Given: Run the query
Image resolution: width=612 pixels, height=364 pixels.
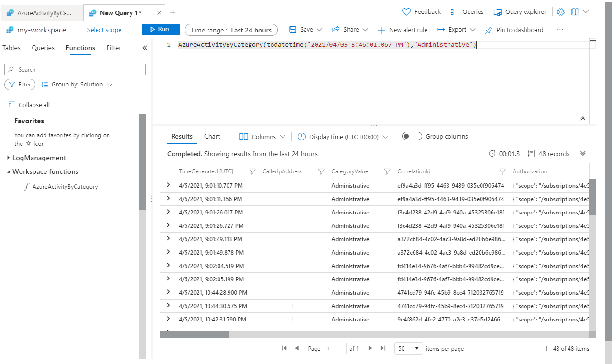Looking at the screenshot, I should pos(161,29).
